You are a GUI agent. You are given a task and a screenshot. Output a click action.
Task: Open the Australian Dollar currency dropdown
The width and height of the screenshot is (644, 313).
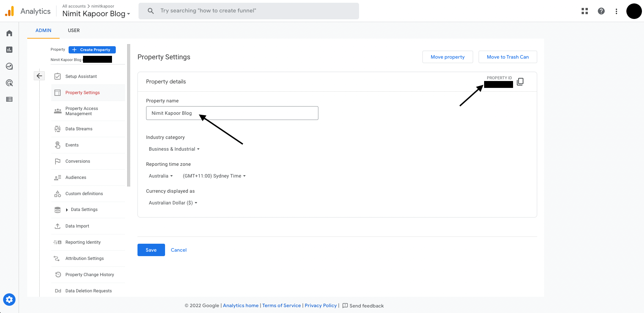[x=173, y=203]
